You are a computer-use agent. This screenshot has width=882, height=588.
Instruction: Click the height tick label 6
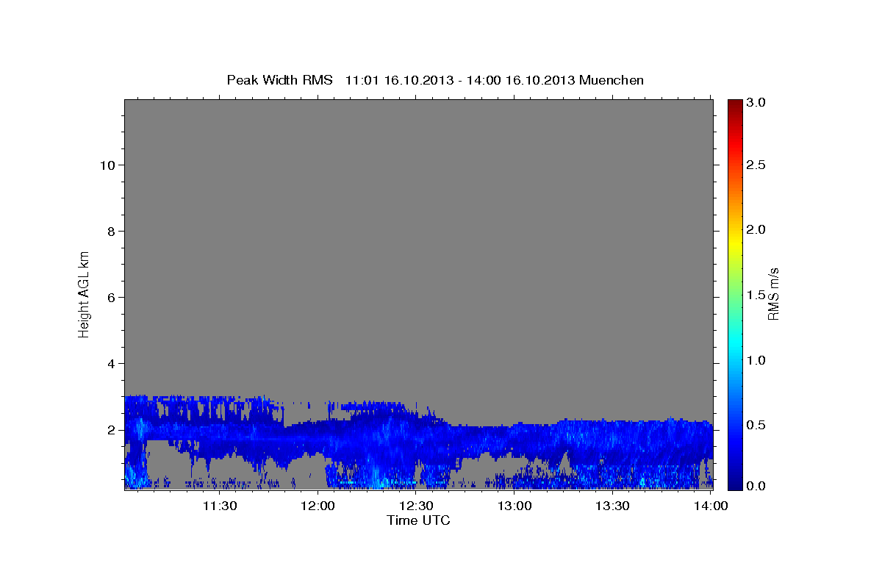[x=111, y=298]
